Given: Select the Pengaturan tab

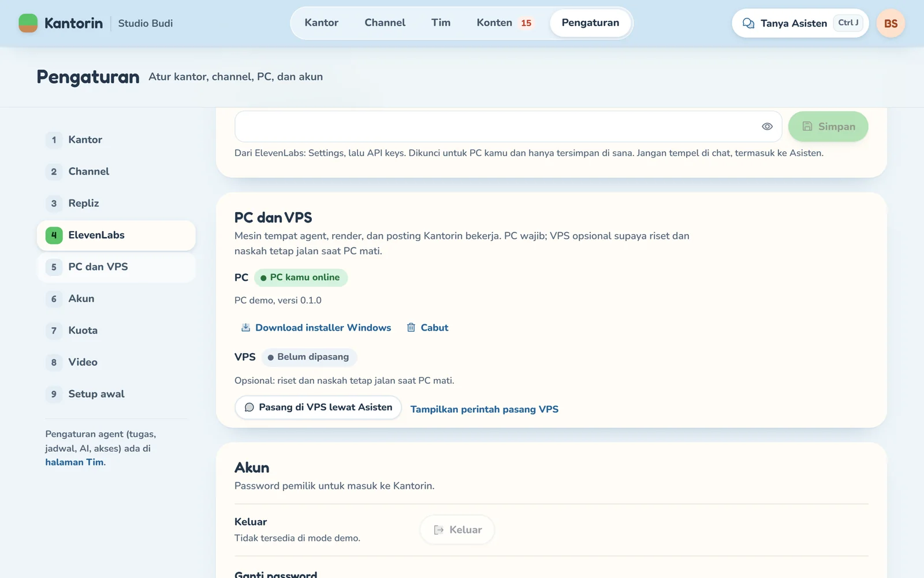Looking at the screenshot, I should (x=590, y=23).
